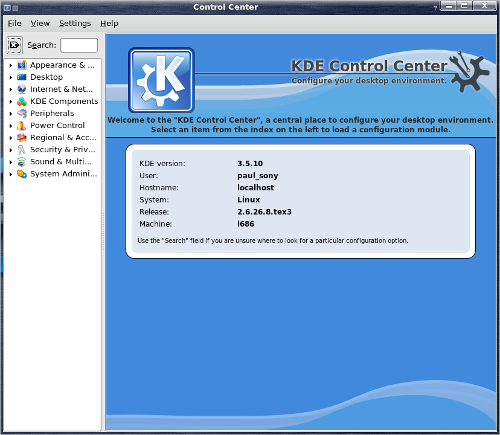
Task: Select the KDE Components tree item label
Action: 64,101
